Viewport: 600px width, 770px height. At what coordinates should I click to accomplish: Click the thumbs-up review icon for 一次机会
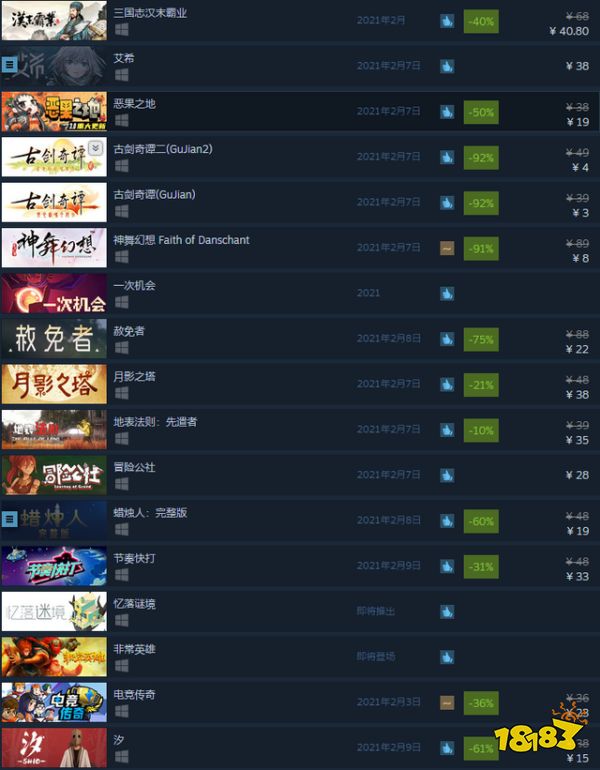point(447,294)
